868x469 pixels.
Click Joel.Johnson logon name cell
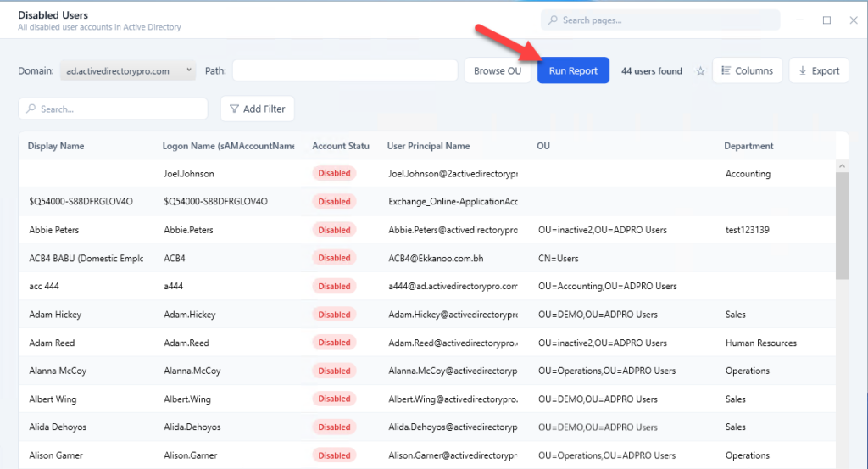[189, 173]
